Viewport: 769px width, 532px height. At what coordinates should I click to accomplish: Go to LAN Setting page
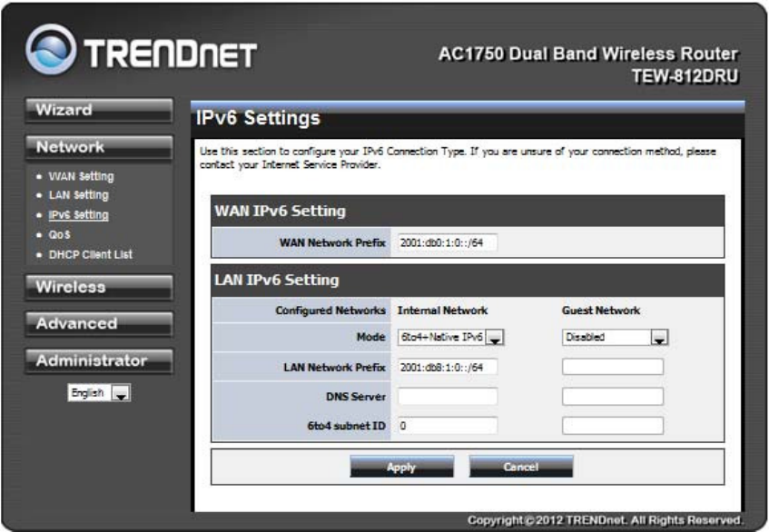pyautogui.click(x=78, y=195)
